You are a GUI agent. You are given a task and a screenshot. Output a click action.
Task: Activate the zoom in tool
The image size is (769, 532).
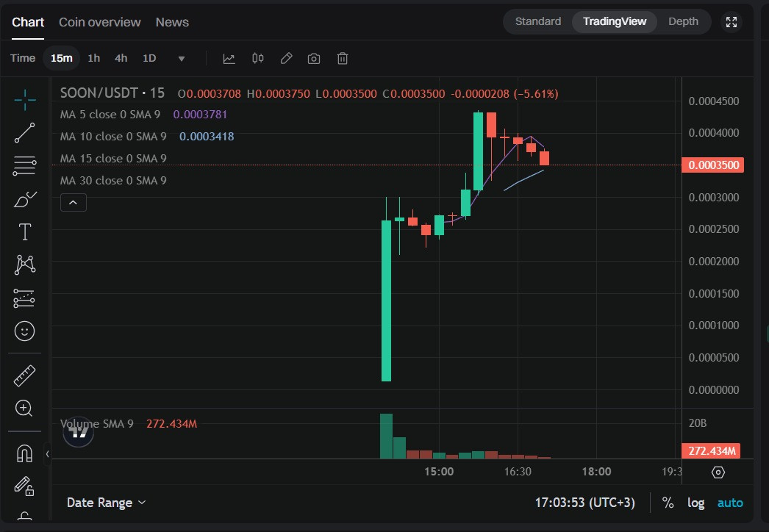tap(24, 409)
